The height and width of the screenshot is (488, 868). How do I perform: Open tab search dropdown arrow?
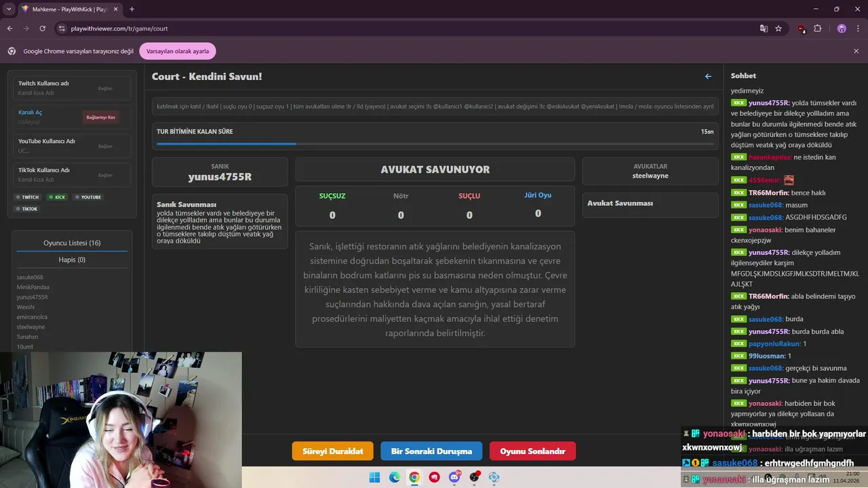[x=9, y=9]
